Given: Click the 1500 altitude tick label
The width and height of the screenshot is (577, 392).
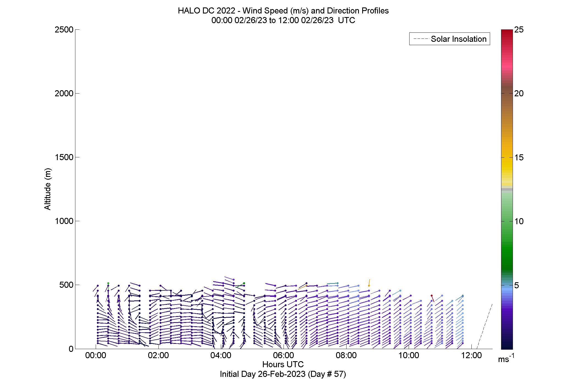Looking at the screenshot, I should pos(64,157).
